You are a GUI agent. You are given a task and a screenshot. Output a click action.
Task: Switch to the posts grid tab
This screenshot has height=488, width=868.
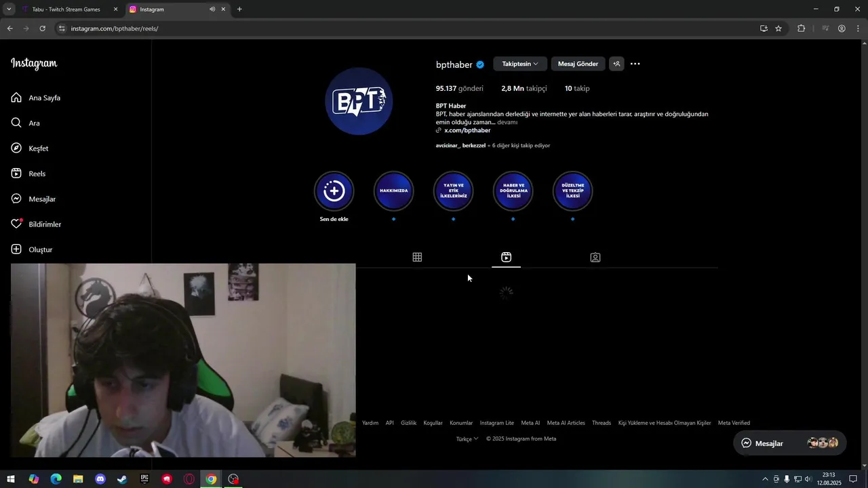click(x=417, y=258)
